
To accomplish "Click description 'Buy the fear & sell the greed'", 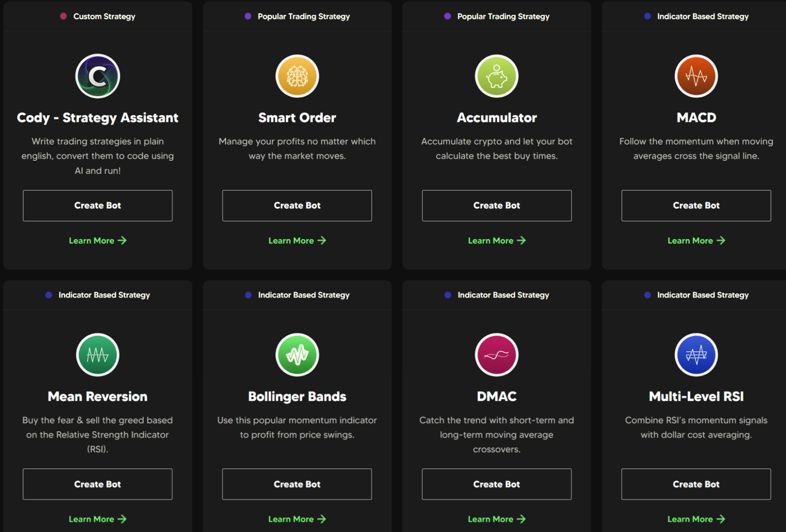I will (98, 435).
